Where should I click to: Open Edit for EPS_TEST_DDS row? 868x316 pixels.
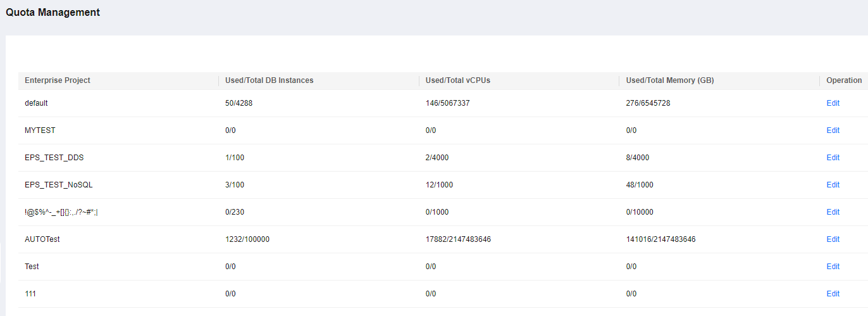pyautogui.click(x=833, y=158)
